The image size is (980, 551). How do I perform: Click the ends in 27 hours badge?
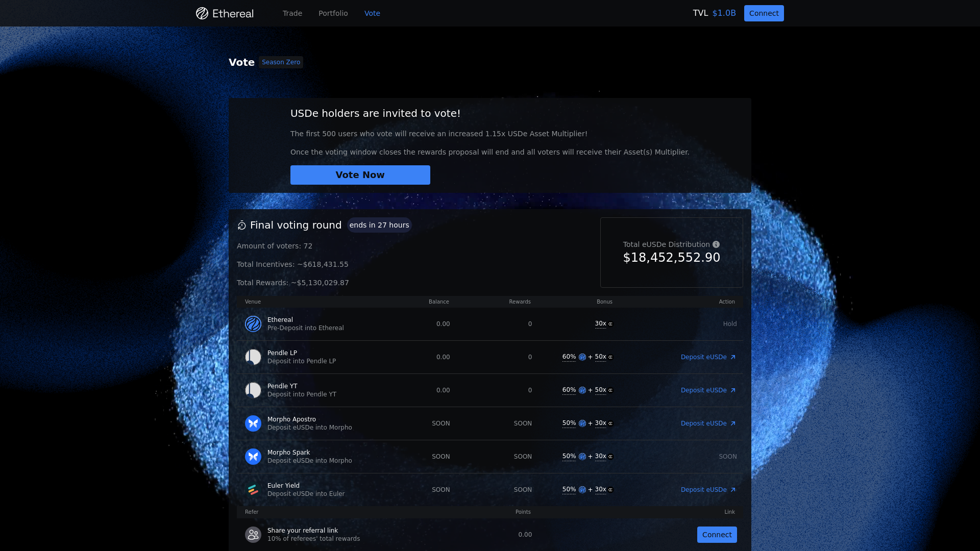[379, 225]
